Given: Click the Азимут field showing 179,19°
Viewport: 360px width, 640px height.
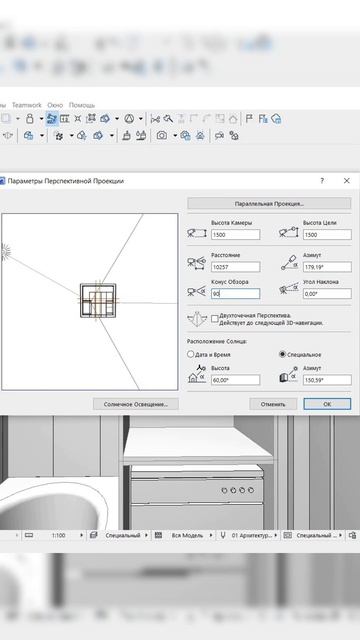Looking at the screenshot, I should point(327,267).
